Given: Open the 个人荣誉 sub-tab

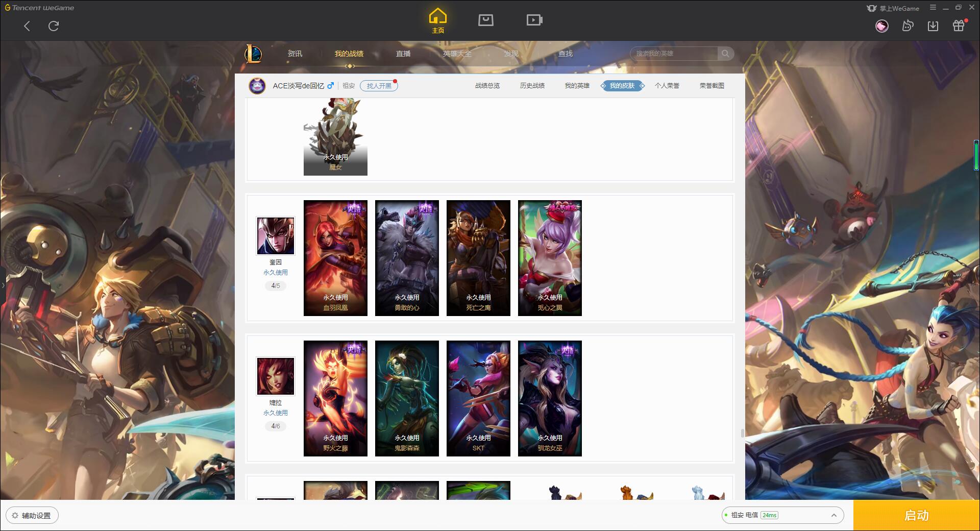Looking at the screenshot, I should (x=667, y=86).
